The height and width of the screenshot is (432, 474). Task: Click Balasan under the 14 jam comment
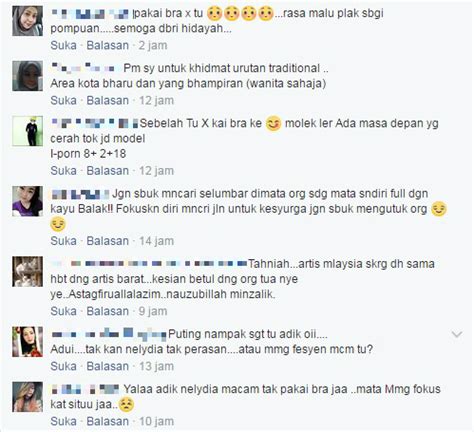pyautogui.click(x=107, y=241)
